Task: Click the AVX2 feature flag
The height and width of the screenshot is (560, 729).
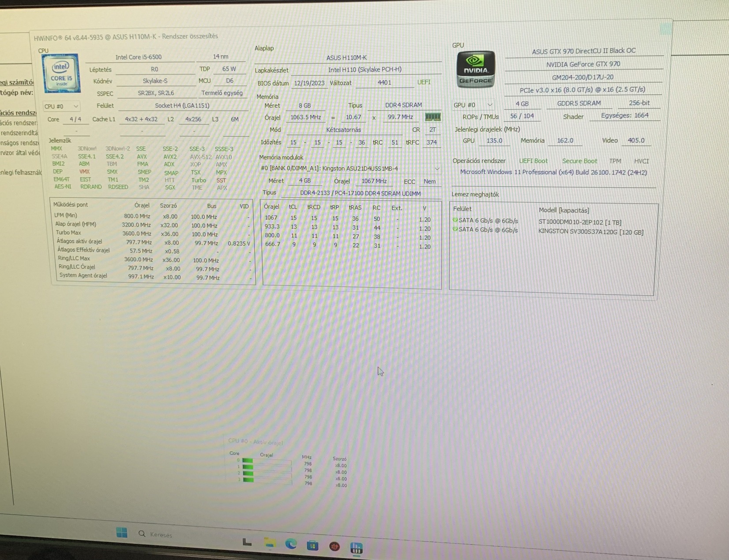Action: [x=170, y=157]
